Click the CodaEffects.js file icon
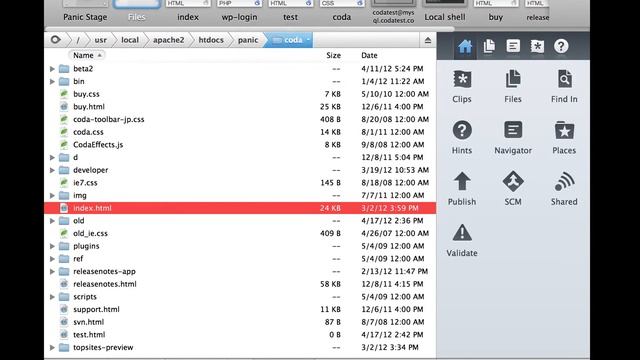Viewport: 640px width, 360px height. [64, 144]
